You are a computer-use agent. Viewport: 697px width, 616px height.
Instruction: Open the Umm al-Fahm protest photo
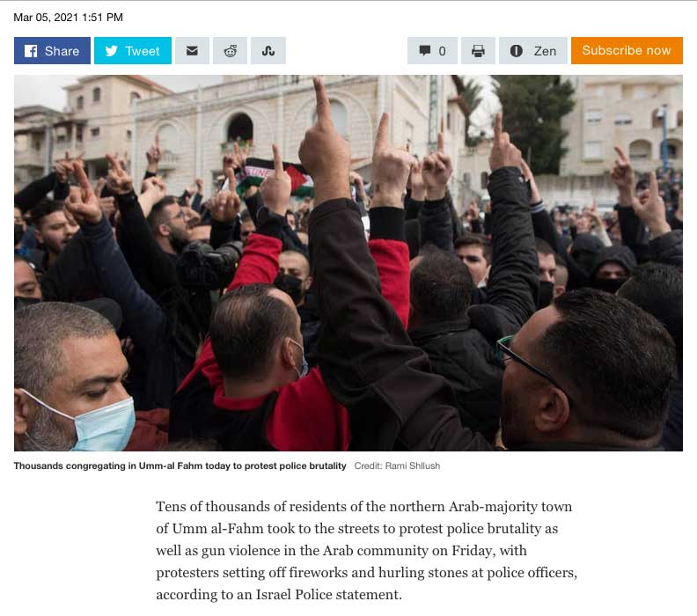pos(348,263)
